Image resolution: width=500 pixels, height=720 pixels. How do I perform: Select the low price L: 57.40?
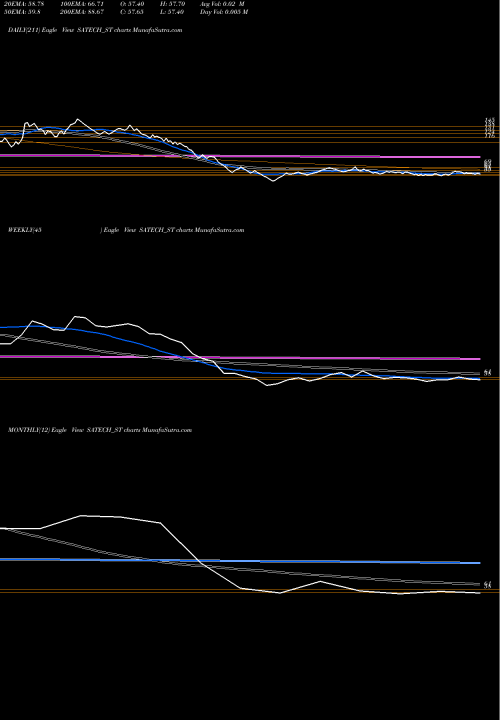click(173, 12)
